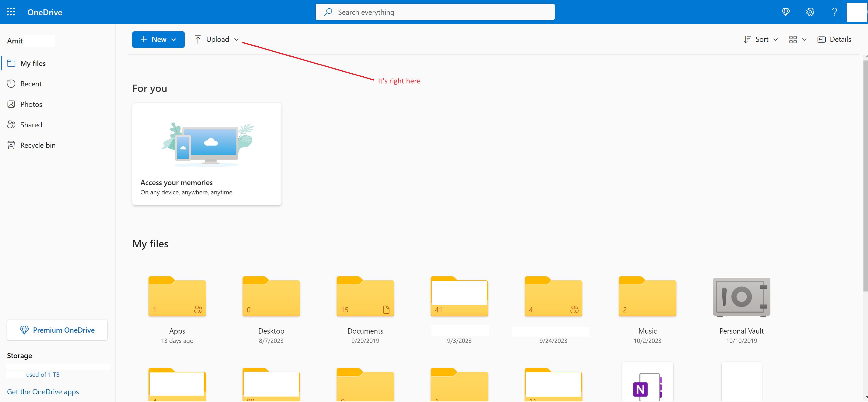Click the Details button label
868x402 pixels.
(840, 40)
